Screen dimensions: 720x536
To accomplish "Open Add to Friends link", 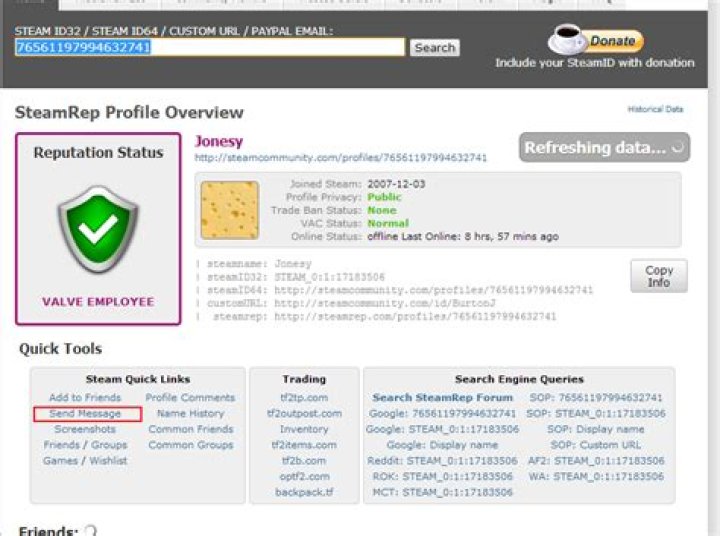I will [85, 398].
